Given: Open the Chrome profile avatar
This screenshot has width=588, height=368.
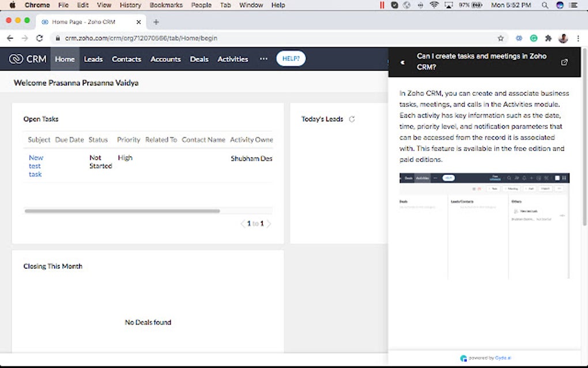Looking at the screenshot, I should tap(563, 37).
